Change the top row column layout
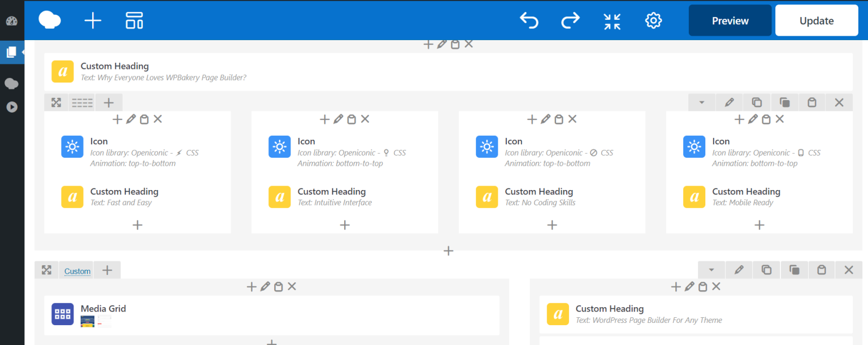 tap(83, 102)
